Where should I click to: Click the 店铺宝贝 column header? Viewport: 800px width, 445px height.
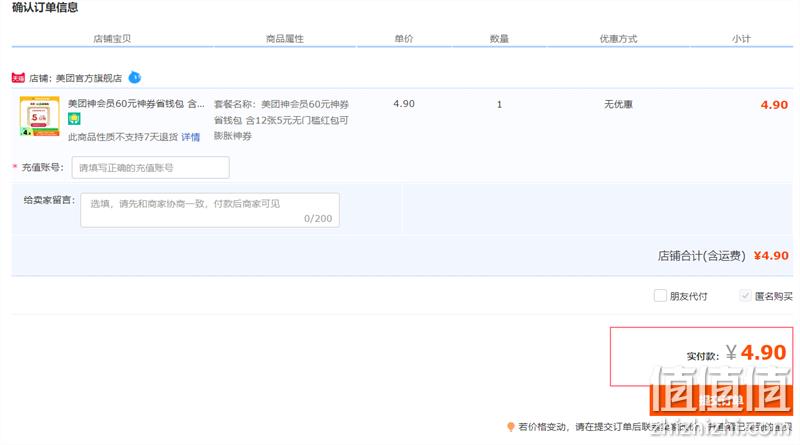click(x=112, y=39)
